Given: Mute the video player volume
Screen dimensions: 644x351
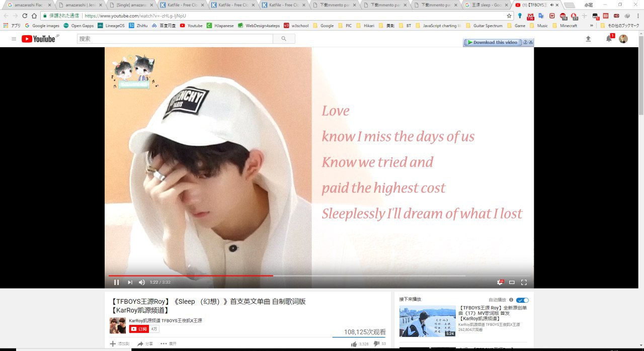Looking at the screenshot, I should point(142,283).
